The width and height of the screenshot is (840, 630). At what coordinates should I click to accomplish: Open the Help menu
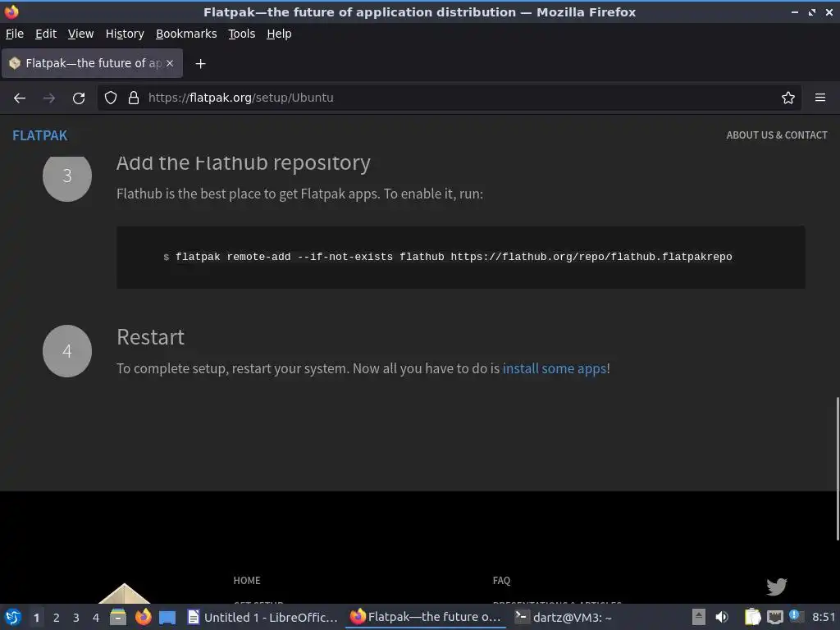pyautogui.click(x=279, y=34)
